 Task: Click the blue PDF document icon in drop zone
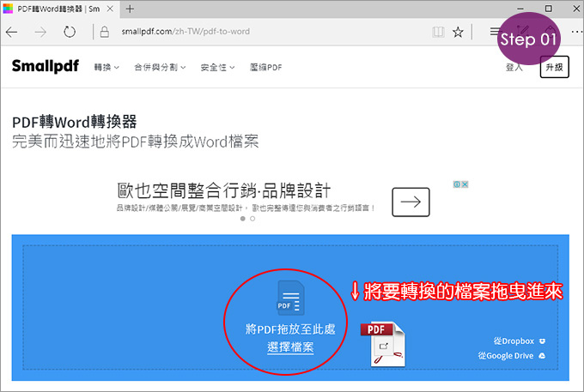pos(291,298)
